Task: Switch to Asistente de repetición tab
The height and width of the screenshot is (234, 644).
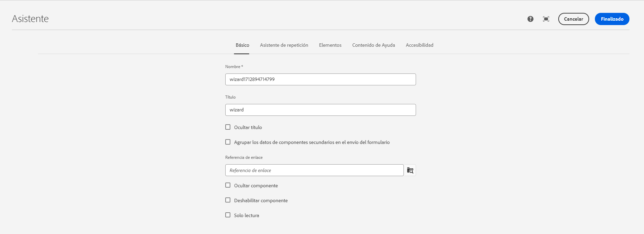Action: [284, 45]
